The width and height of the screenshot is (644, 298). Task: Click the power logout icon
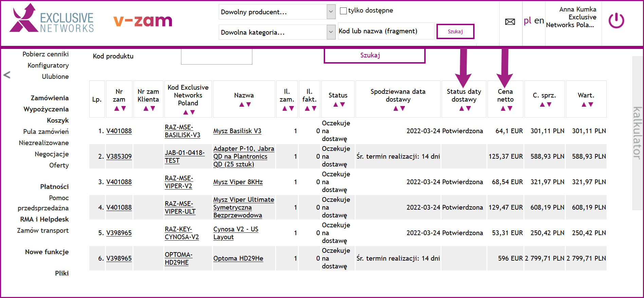pos(616,21)
